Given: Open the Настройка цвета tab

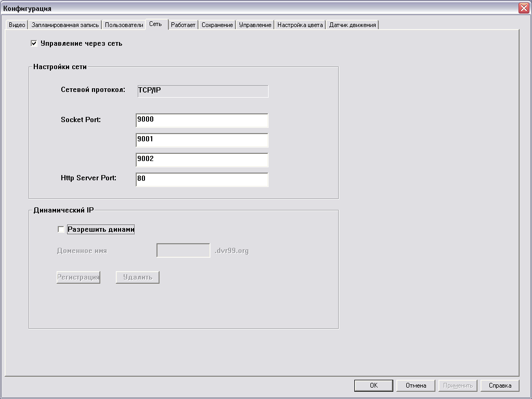Looking at the screenshot, I should click(x=300, y=25).
